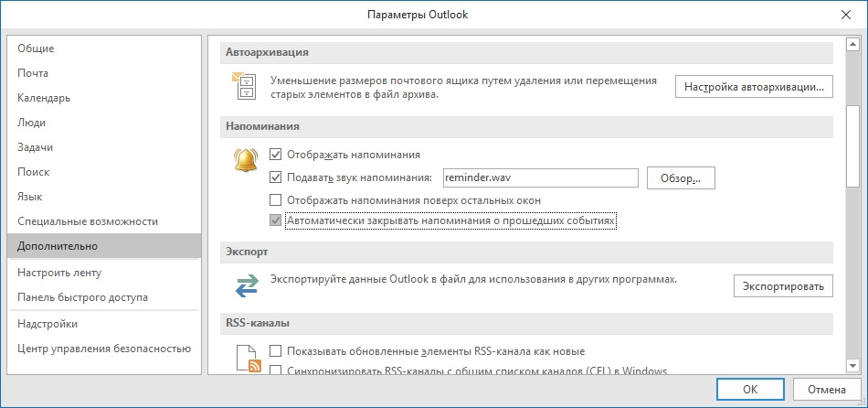Click the AutoArchive filing cabinet icon
Image resolution: width=868 pixels, height=408 pixels.
click(x=244, y=86)
